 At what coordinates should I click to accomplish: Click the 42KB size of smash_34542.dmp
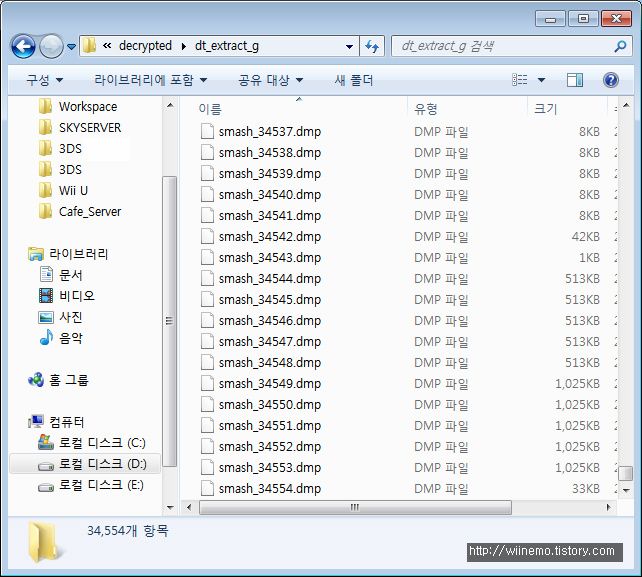point(585,236)
